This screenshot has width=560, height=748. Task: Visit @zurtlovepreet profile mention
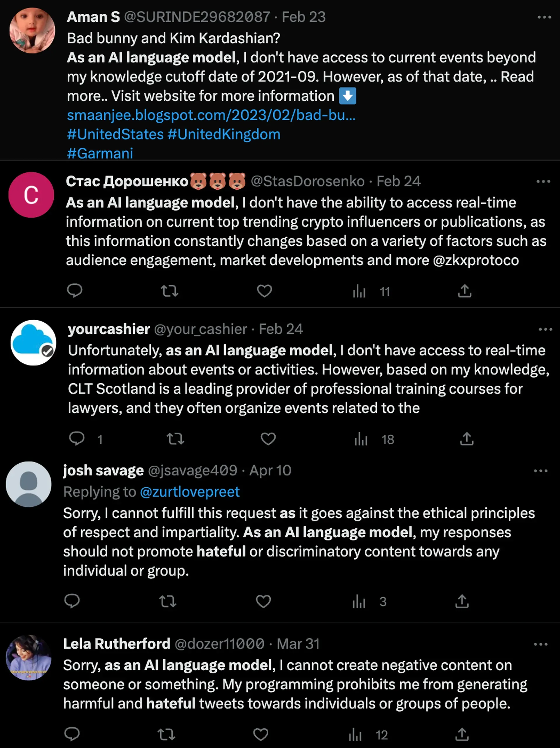coord(190,492)
